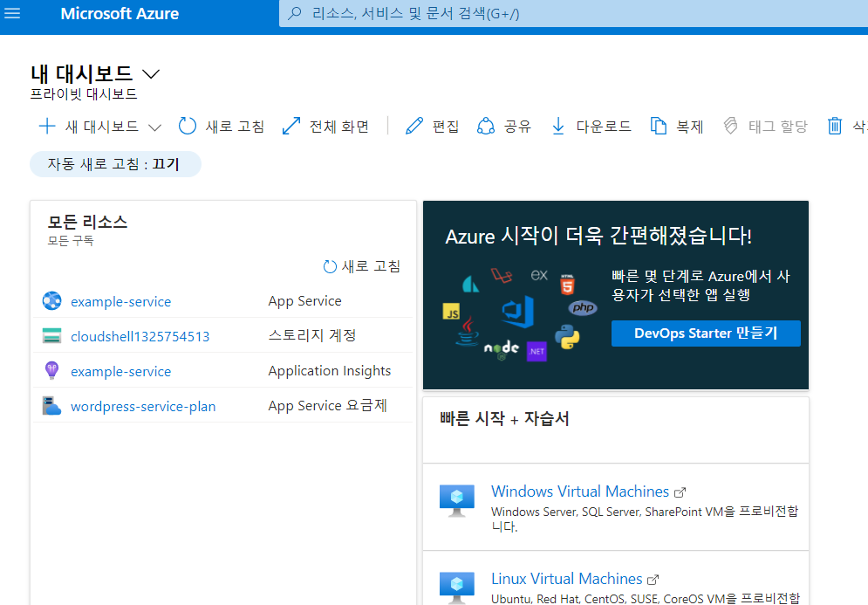Click the 태그 할당 tag icon
This screenshot has width=868, height=605.
[x=731, y=126]
